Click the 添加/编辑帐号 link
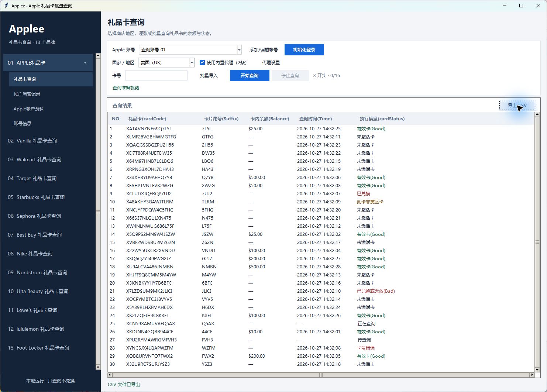The height and width of the screenshot is (392, 547). coord(264,50)
